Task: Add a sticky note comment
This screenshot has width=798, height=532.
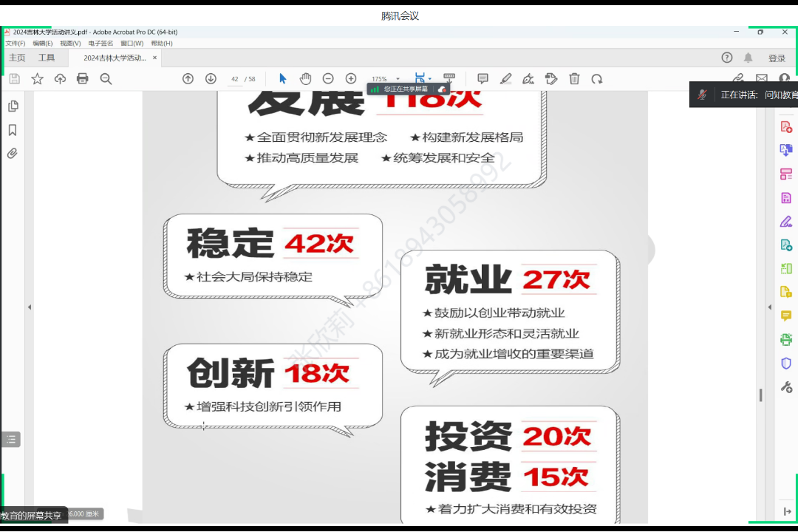Action: pyautogui.click(x=482, y=79)
